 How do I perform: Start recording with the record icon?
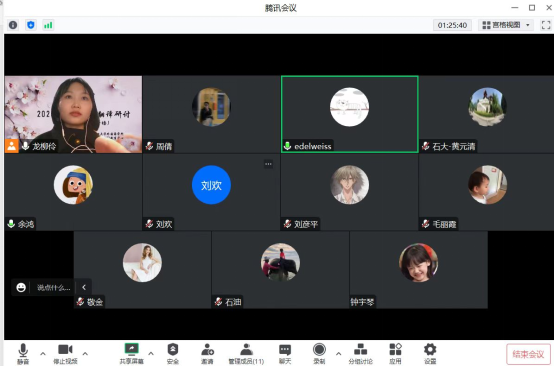click(319, 354)
